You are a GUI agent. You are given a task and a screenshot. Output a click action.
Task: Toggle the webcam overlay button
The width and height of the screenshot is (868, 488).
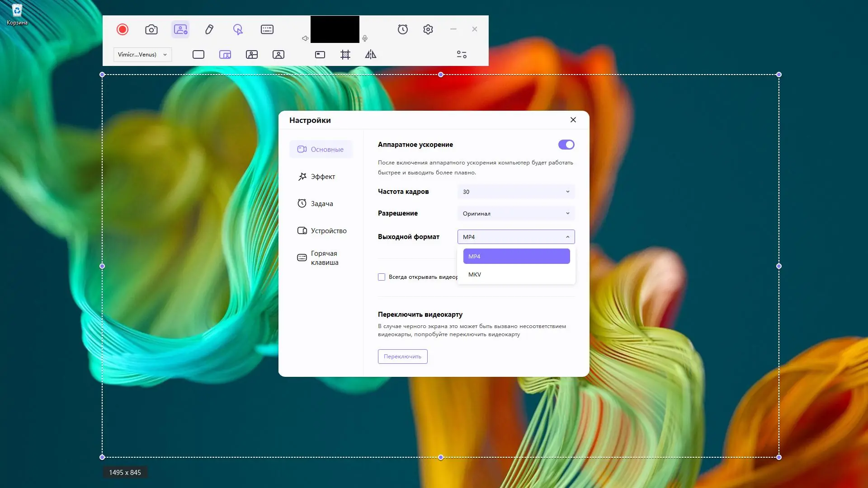pyautogui.click(x=180, y=29)
